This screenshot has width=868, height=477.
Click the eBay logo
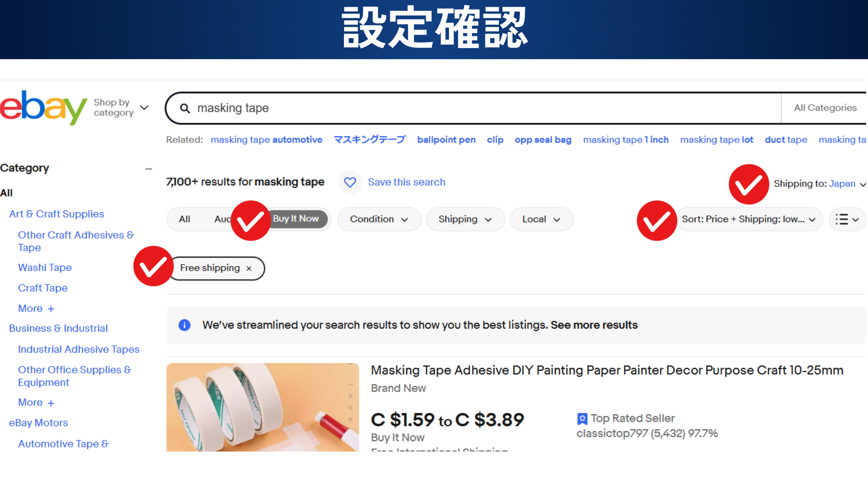point(43,107)
